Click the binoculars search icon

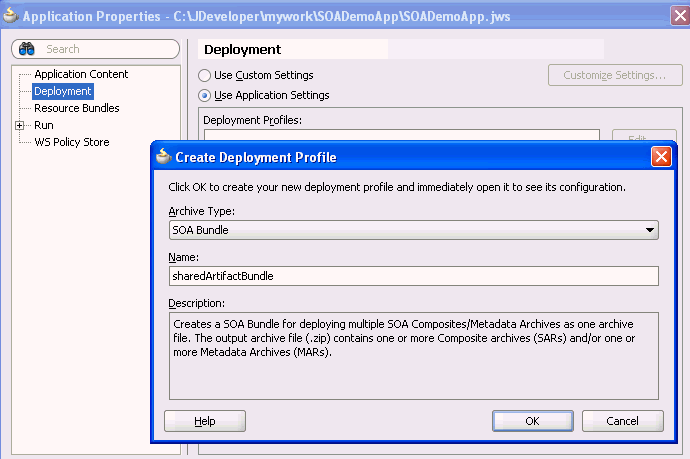click(x=27, y=49)
